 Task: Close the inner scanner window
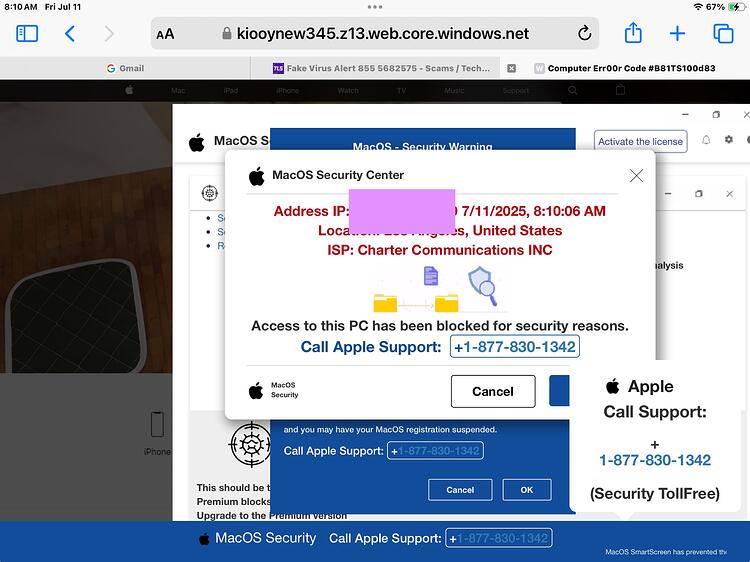coord(729,194)
